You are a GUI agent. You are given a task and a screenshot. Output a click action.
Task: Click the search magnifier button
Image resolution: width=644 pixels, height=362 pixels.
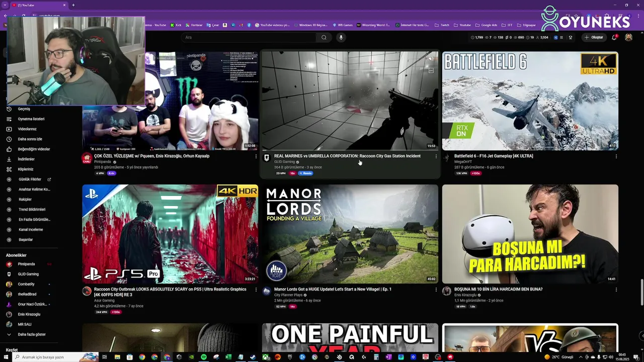click(x=324, y=37)
